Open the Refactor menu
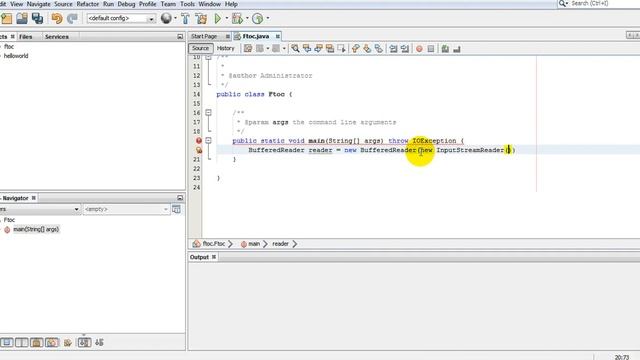Image resolution: width=640 pixels, height=360 pixels. point(88,4)
